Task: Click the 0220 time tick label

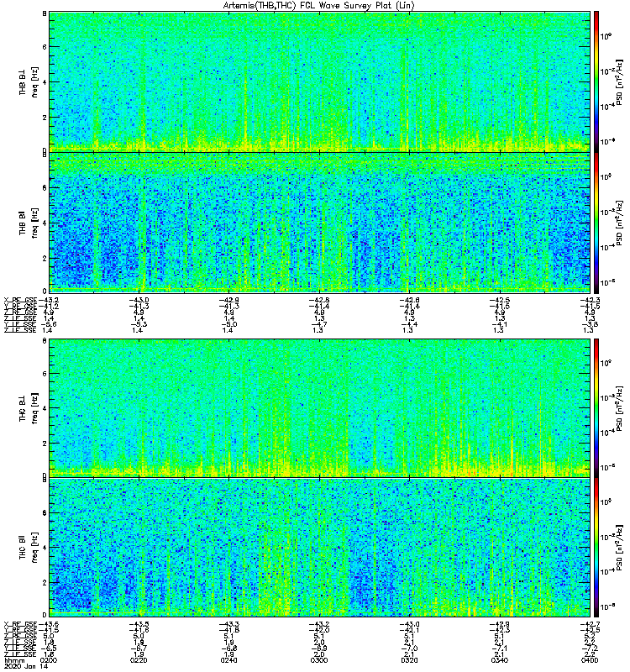Action: [x=139, y=660]
